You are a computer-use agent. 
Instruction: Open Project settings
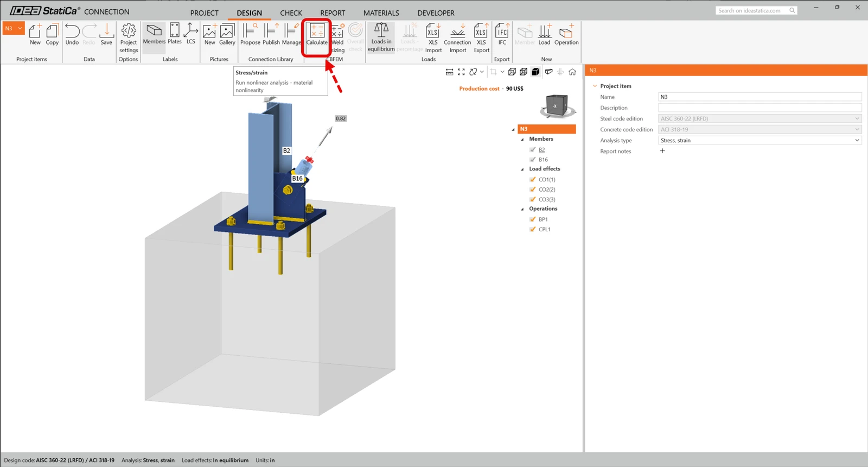(x=129, y=38)
